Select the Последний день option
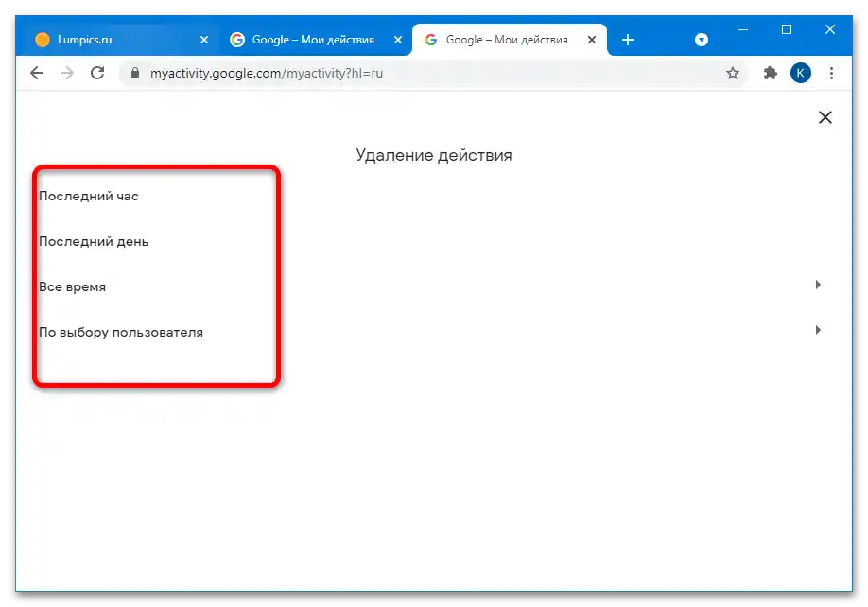 tap(93, 241)
